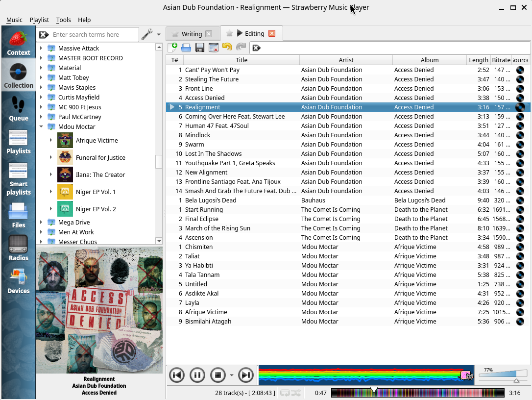
Task: Select the track Bela Lugosi's Dead
Action: [347, 200]
